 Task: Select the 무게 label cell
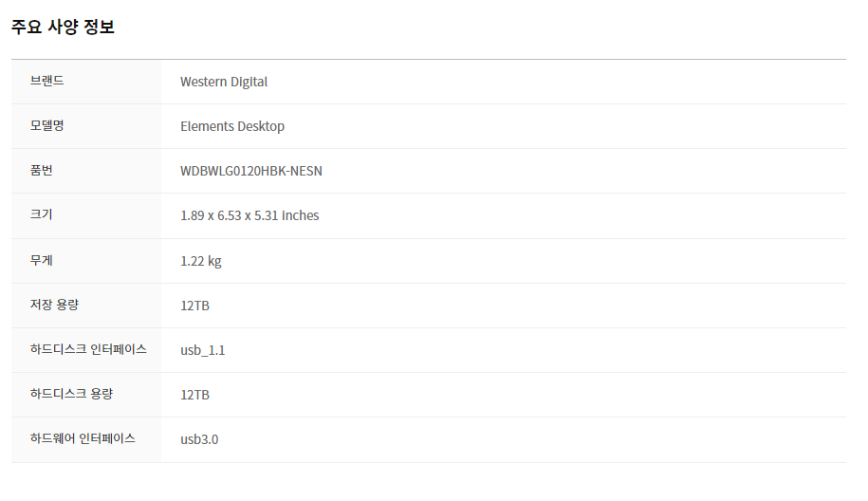click(x=86, y=261)
